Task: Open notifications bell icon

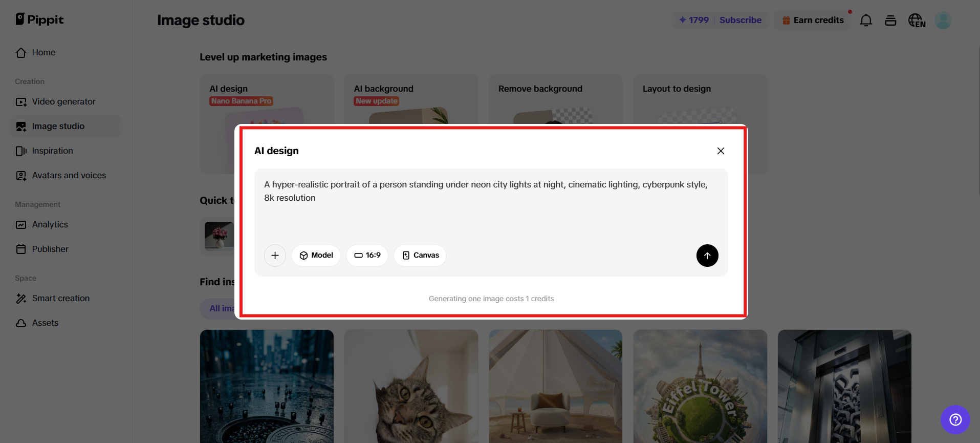Action: 866,20
